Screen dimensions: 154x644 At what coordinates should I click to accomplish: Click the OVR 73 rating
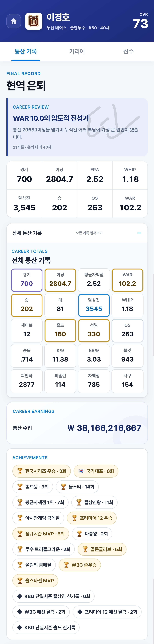click(x=141, y=21)
